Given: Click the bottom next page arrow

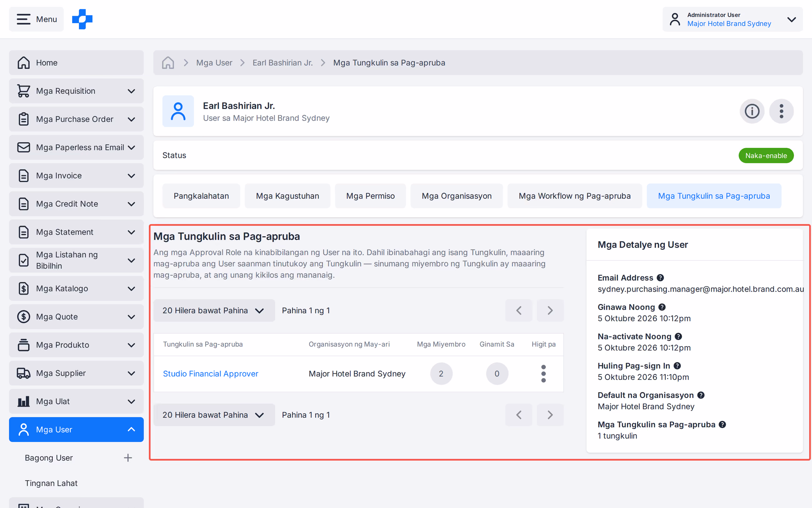Looking at the screenshot, I should 550,415.
